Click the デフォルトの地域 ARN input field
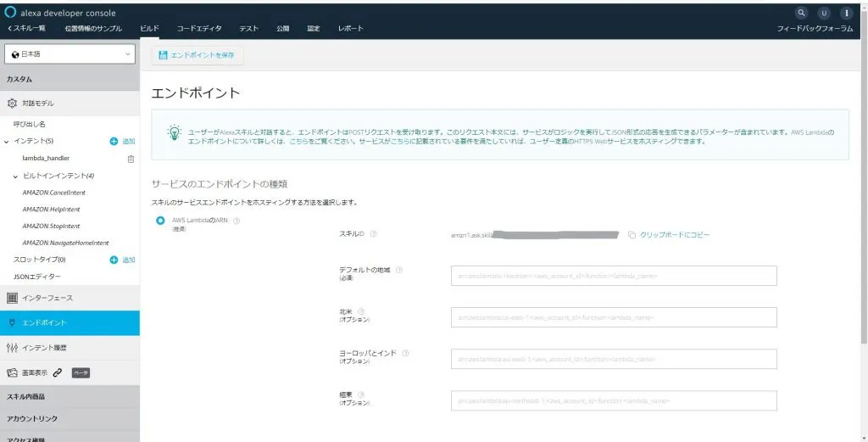Viewport: 868px width, 442px height. coord(614,276)
